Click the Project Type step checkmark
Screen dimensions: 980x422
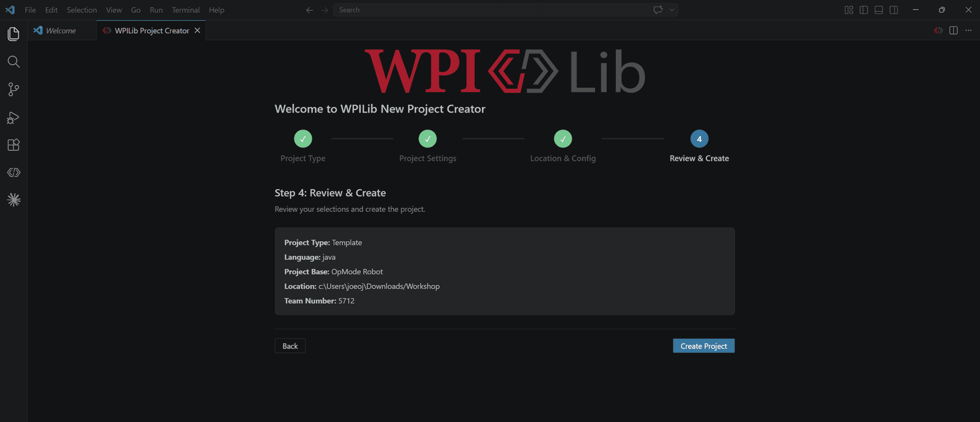pos(303,139)
